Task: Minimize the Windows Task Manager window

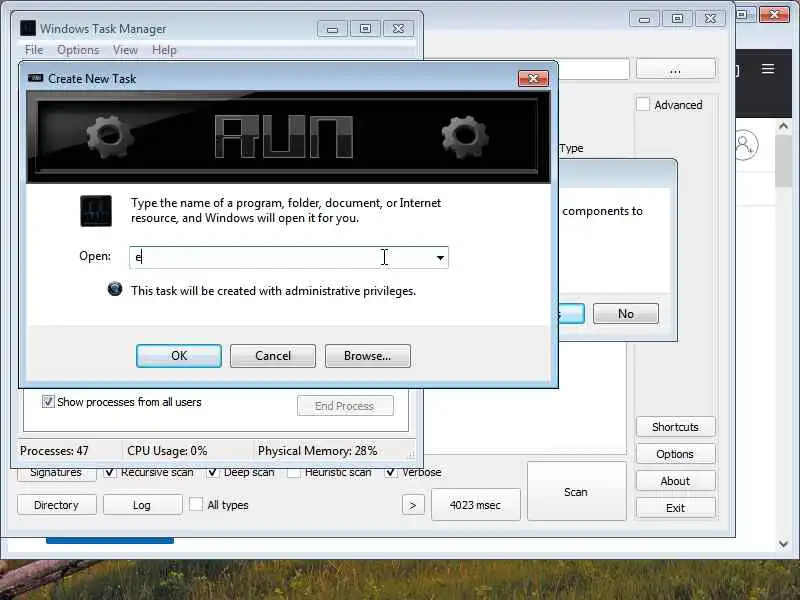Action: click(x=332, y=29)
